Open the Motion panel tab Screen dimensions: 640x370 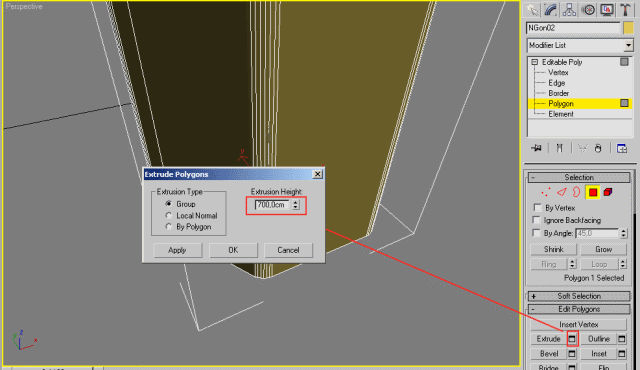click(588, 10)
